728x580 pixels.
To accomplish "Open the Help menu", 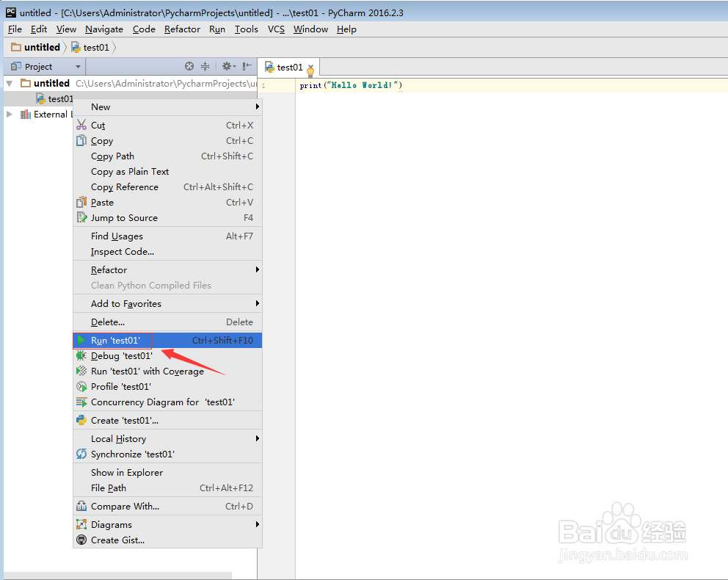I will point(346,29).
